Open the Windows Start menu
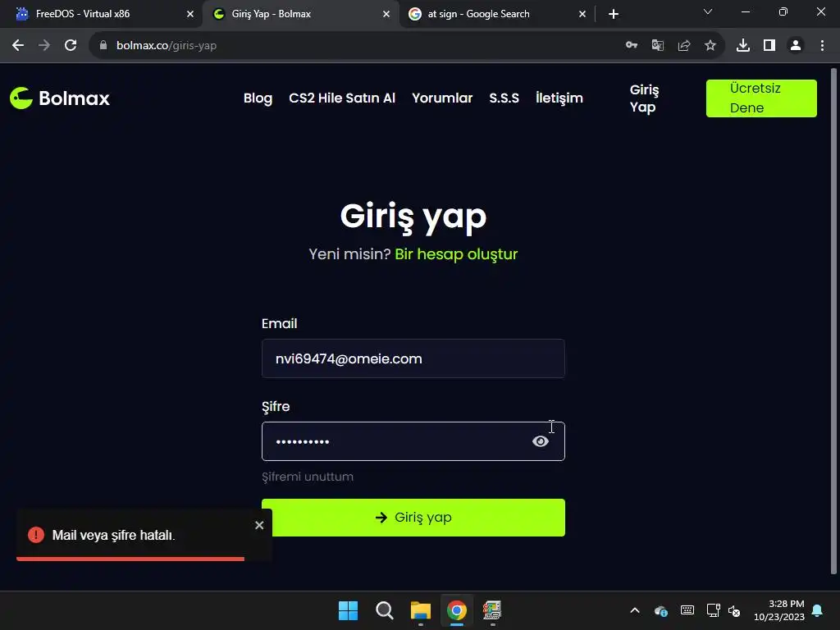The height and width of the screenshot is (630, 840). tap(348, 610)
